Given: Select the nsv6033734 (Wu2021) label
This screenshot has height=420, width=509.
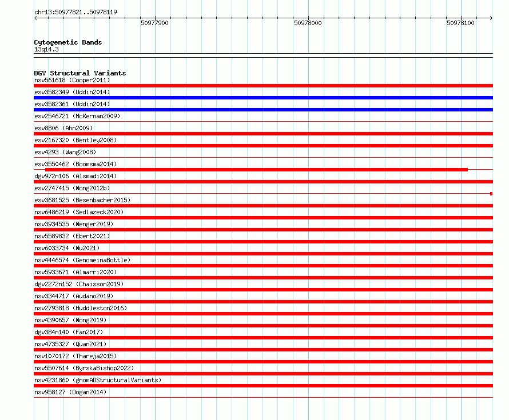Looking at the screenshot, I should point(67,248).
